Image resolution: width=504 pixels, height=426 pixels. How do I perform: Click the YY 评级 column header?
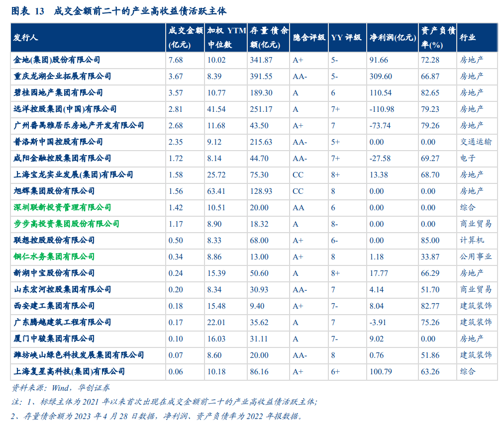pyautogui.click(x=346, y=38)
